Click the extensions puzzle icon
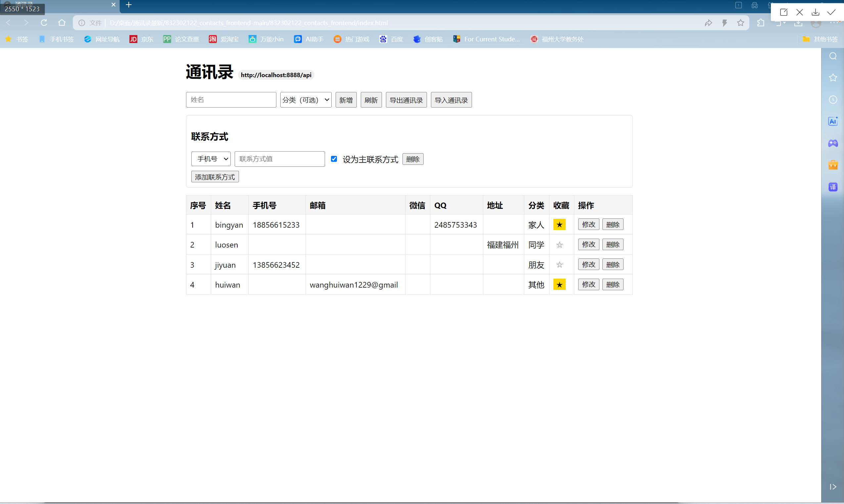The image size is (844, 504). [761, 23]
